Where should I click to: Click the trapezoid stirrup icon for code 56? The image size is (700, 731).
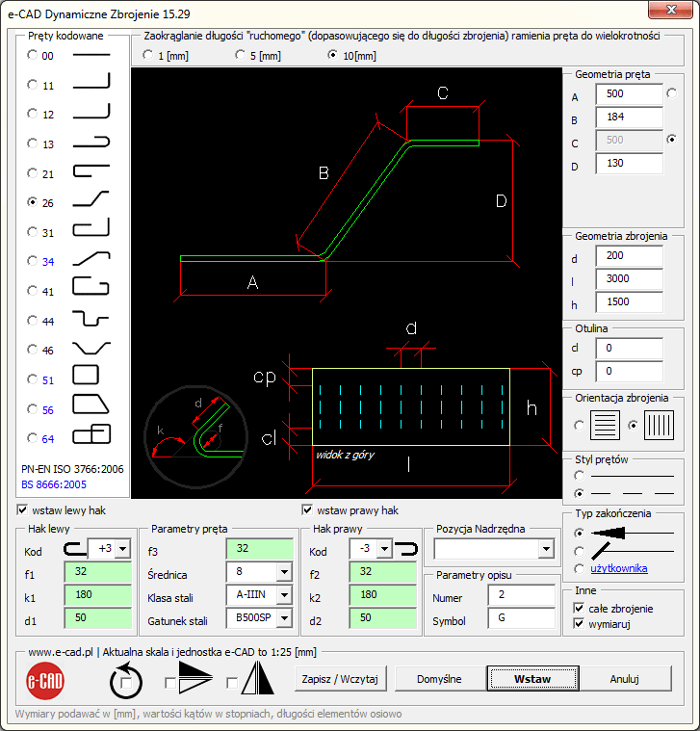pos(91,405)
